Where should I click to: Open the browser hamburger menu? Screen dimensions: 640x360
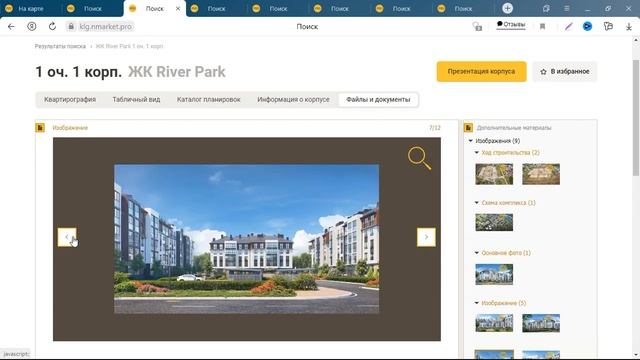(567, 8)
